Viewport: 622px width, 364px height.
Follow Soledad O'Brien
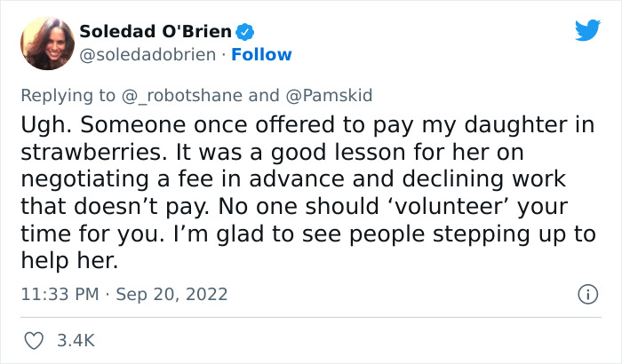261,54
